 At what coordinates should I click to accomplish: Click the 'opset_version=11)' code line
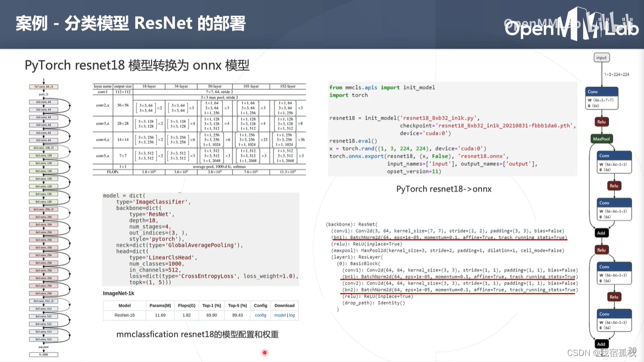(414, 171)
